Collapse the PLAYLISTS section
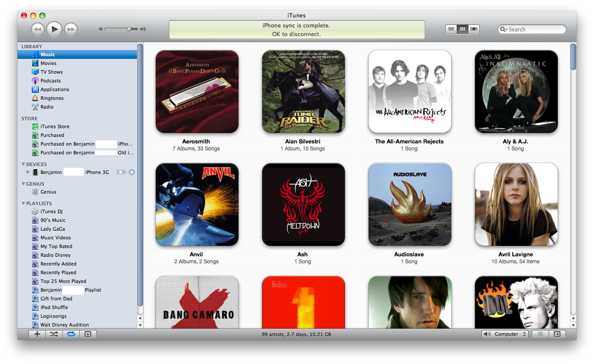This screenshot has height=364, width=594. 24,204
